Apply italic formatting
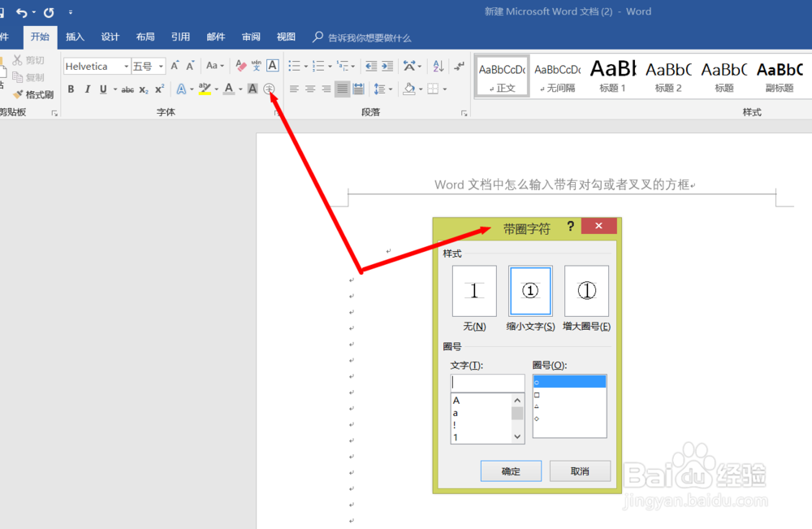Screen dimensions: 812x529 (x=88, y=89)
